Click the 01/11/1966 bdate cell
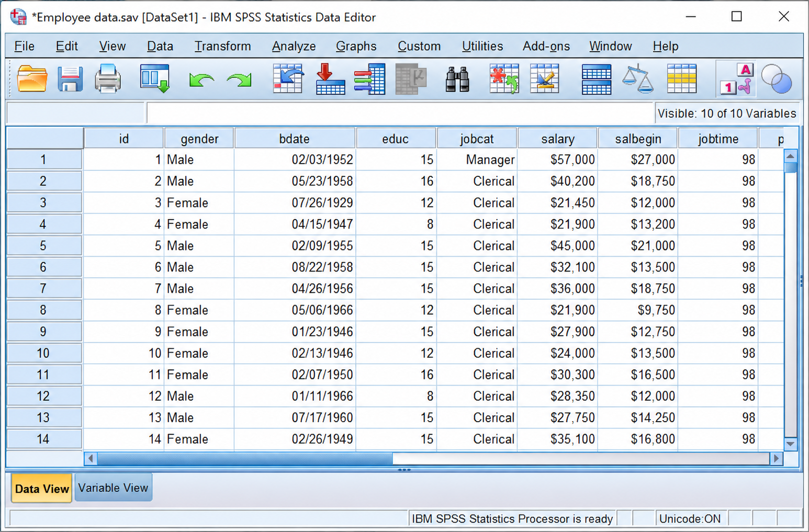This screenshot has height=532, width=809. [x=295, y=397]
